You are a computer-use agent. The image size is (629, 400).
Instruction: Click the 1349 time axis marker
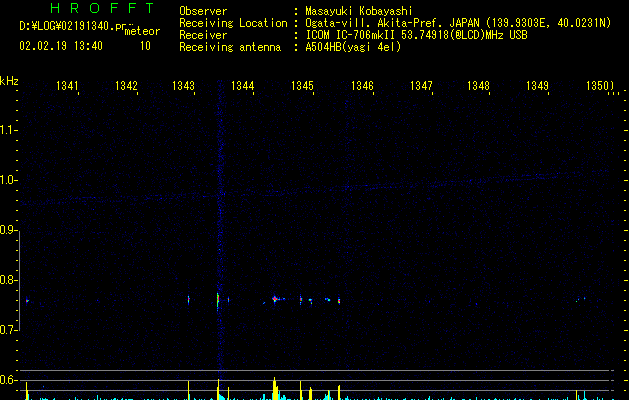tap(537, 85)
